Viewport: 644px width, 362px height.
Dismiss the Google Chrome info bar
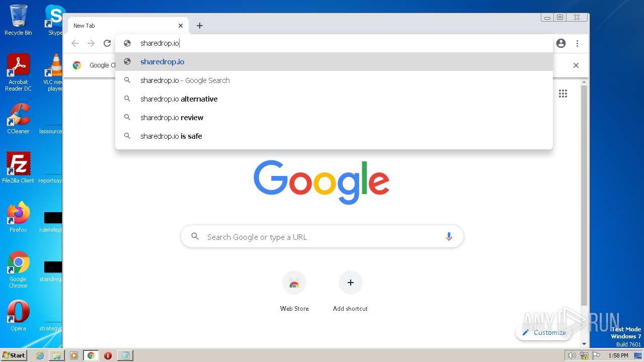pos(576,65)
